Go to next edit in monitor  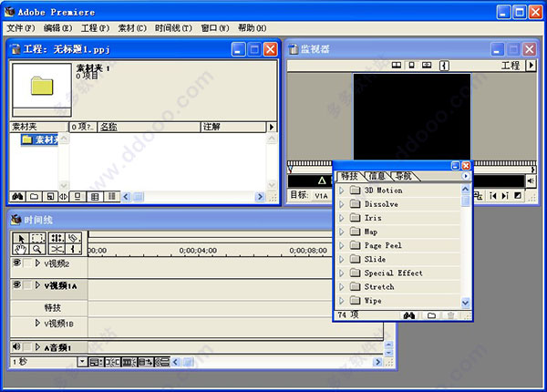(505, 196)
